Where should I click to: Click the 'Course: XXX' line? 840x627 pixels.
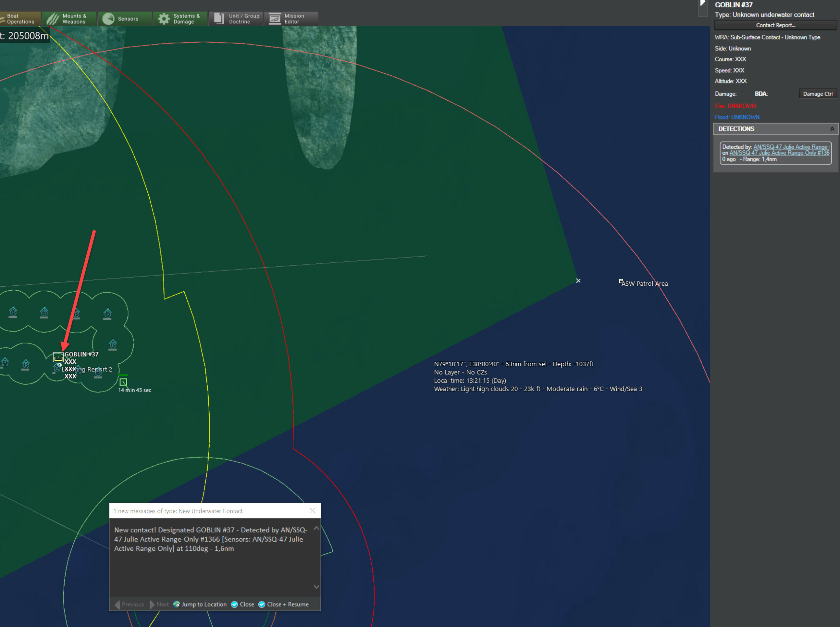point(730,59)
